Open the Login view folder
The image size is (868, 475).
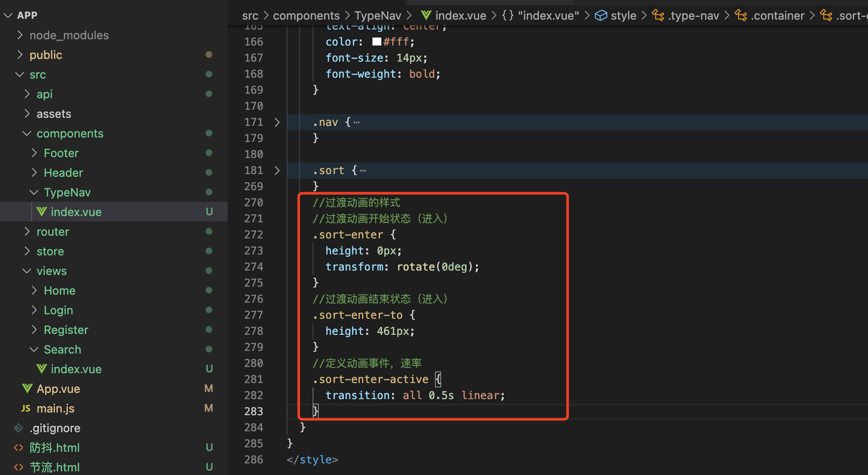[114, 310]
